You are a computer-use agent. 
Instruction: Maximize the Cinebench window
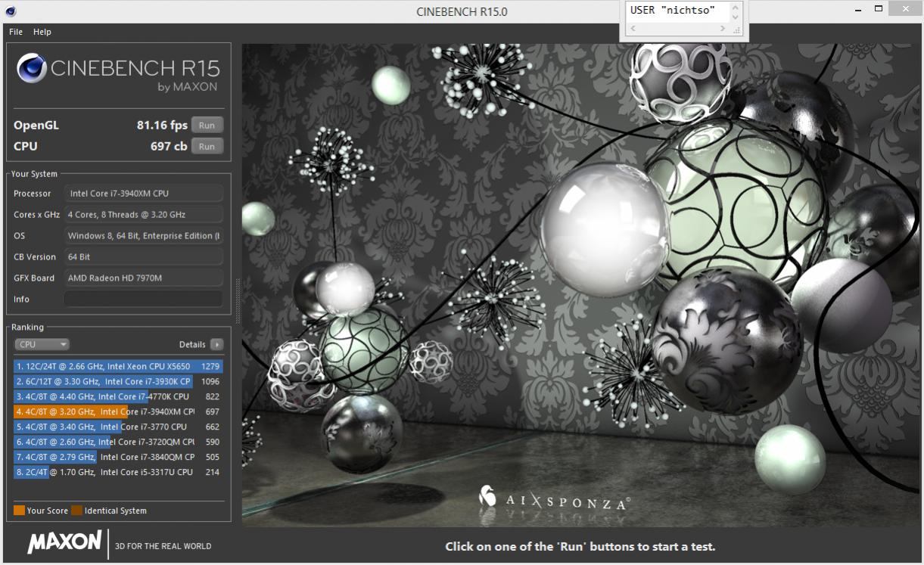[x=879, y=10]
